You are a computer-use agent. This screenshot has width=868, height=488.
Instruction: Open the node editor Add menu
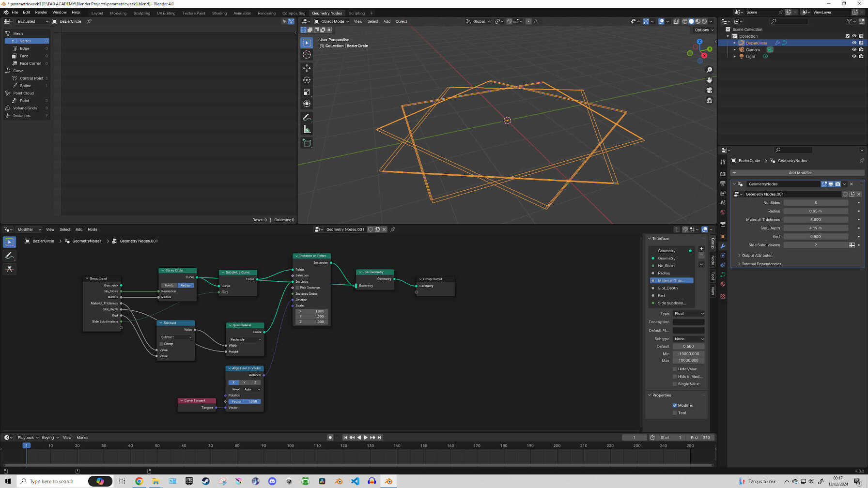[79, 229]
